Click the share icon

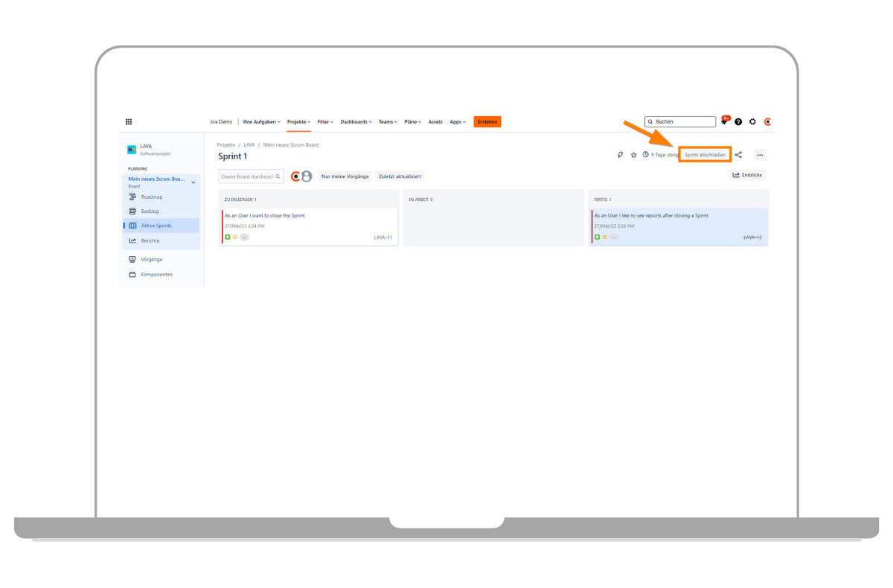pyautogui.click(x=738, y=155)
